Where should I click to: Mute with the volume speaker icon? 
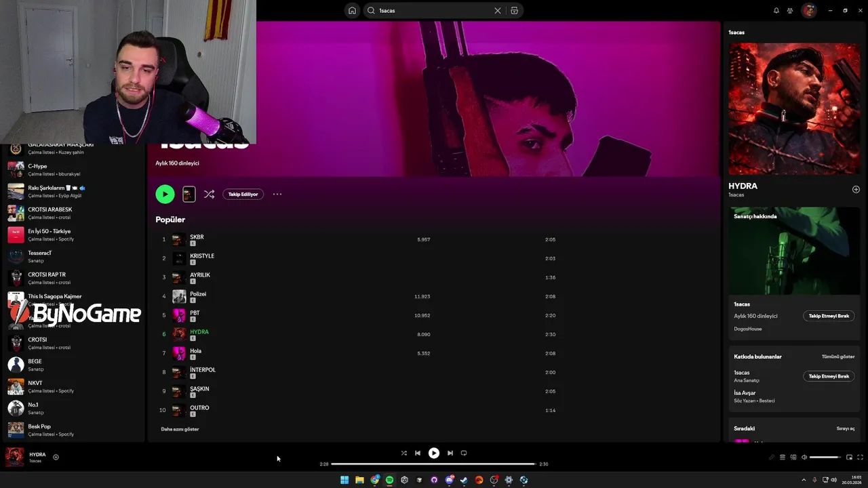pyautogui.click(x=804, y=457)
